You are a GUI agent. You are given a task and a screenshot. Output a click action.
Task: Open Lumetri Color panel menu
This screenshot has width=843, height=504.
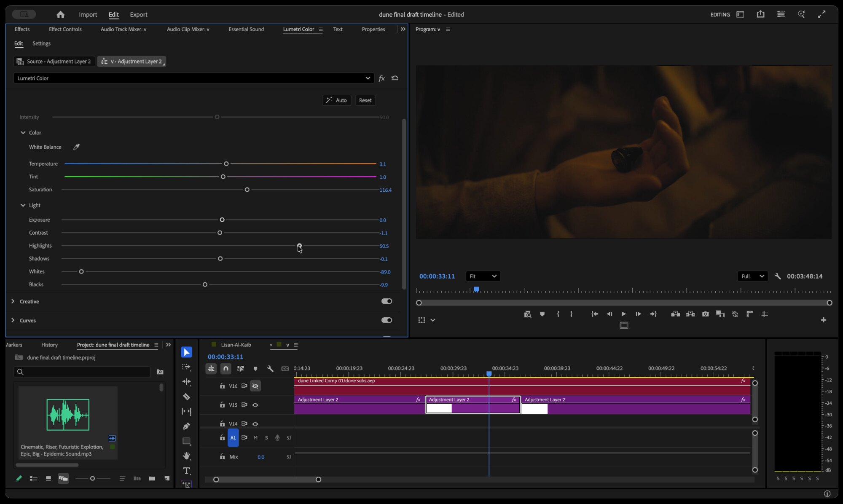click(x=321, y=29)
